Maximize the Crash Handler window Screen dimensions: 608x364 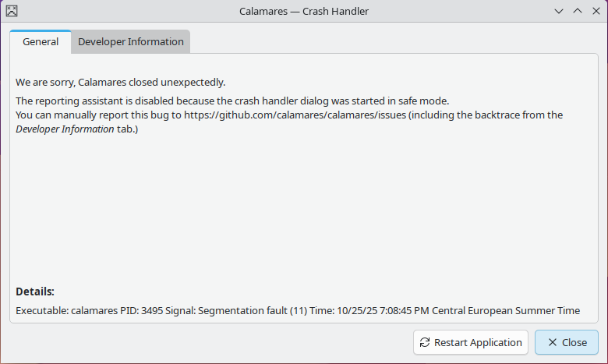pyautogui.click(x=578, y=11)
